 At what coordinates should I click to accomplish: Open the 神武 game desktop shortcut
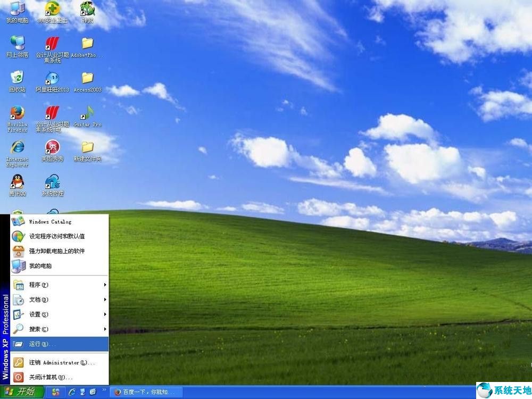point(87,12)
